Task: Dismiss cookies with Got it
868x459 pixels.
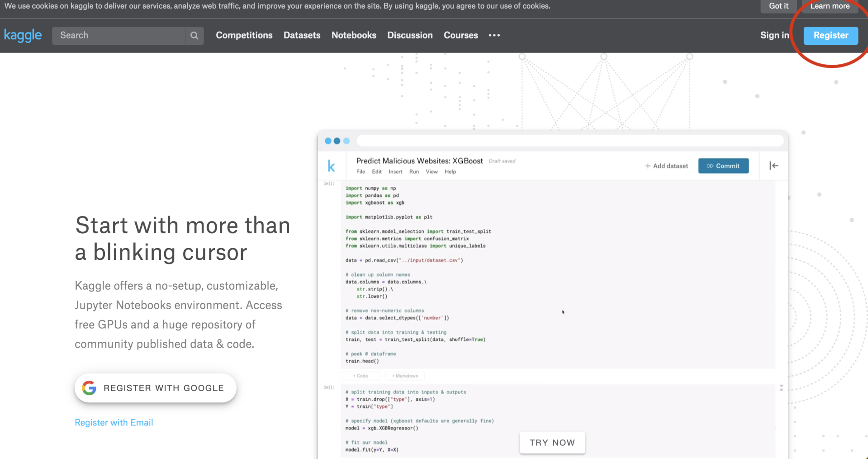Action: coord(778,6)
